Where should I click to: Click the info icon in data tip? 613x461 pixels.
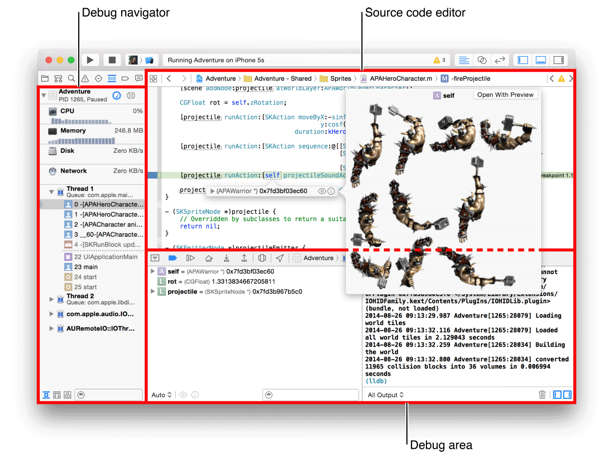331,191
